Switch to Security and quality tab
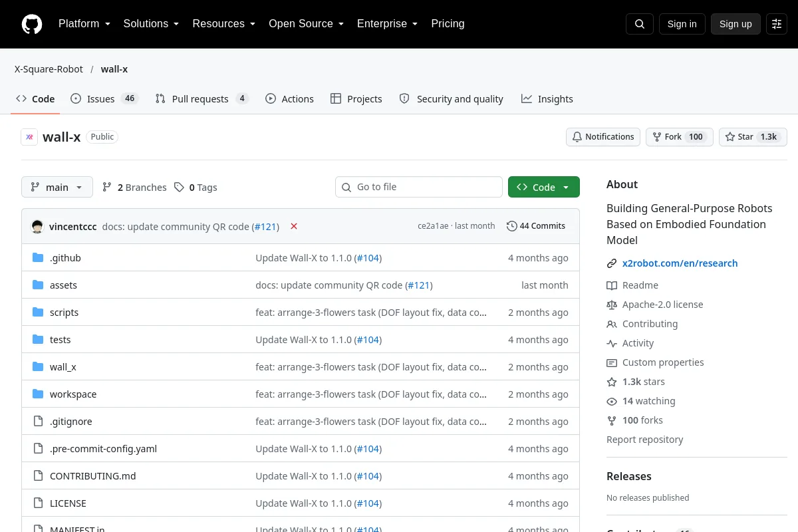This screenshot has height=532, width=798. tap(451, 98)
